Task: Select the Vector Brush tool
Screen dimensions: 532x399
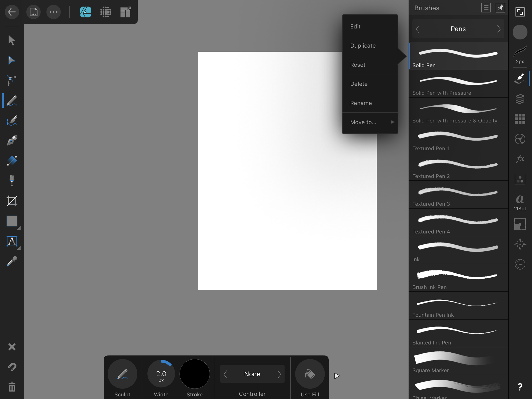Action: 11,121
